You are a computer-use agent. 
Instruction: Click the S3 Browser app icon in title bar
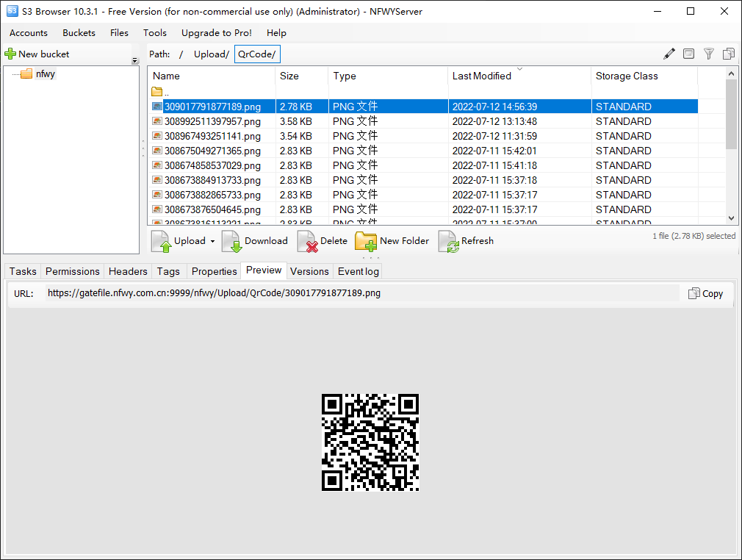click(x=12, y=11)
